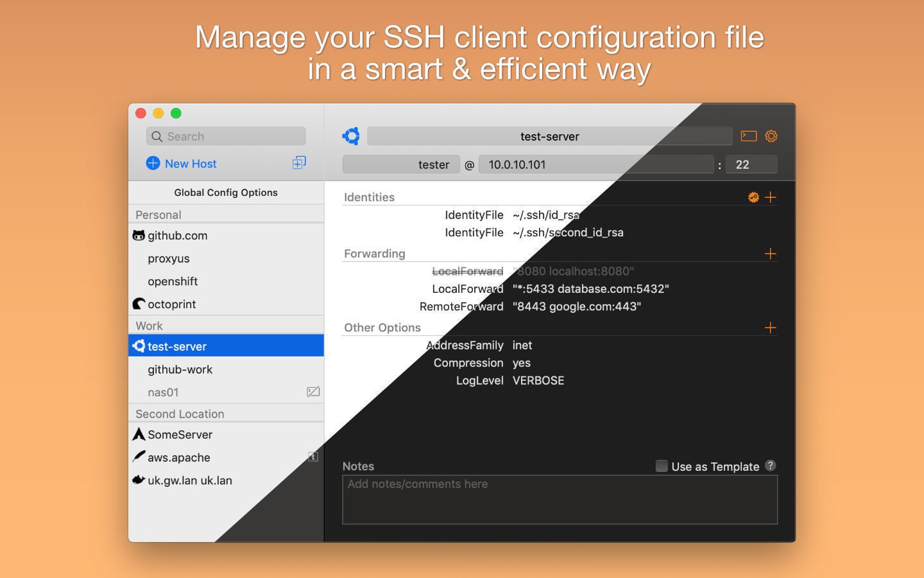Add a new identity with the plus icon
This screenshot has height=578, width=924.
click(771, 197)
